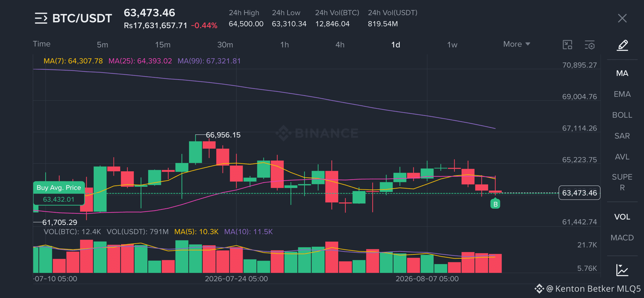Click the 2026-08-07 05:00 date label
The height and width of the screenshot is (298, 644).
427,279
